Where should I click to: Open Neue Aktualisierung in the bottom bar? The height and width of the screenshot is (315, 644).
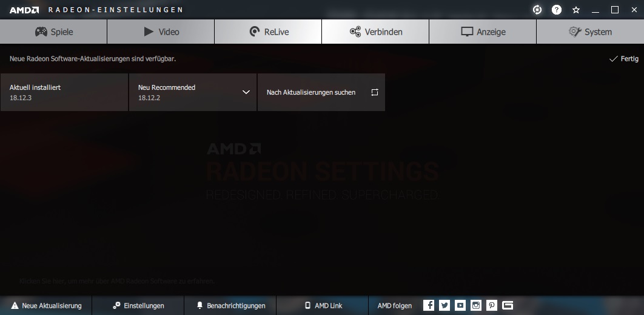pyautogui.click(x=46, y=305)
